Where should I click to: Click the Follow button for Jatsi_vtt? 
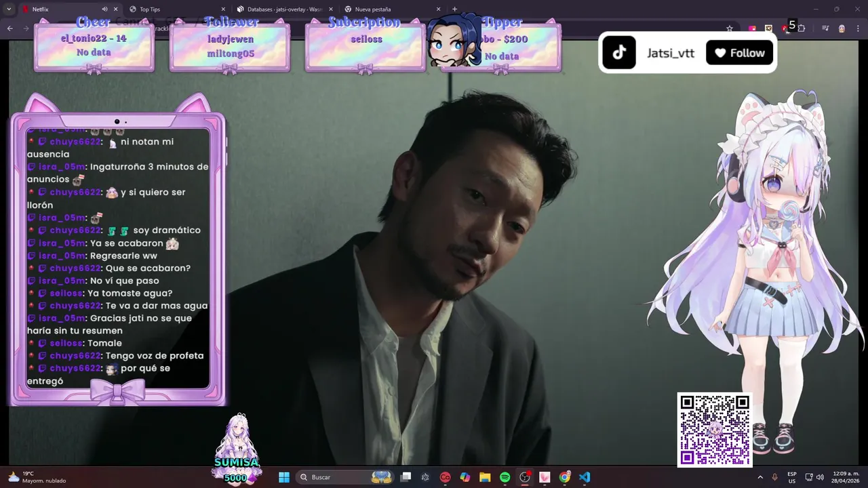point(739,53)
